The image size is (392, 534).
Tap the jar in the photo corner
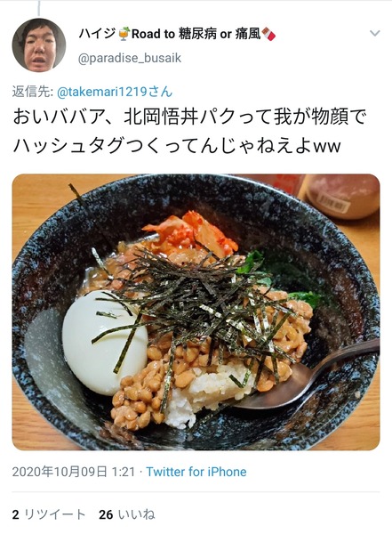[342, 196]
